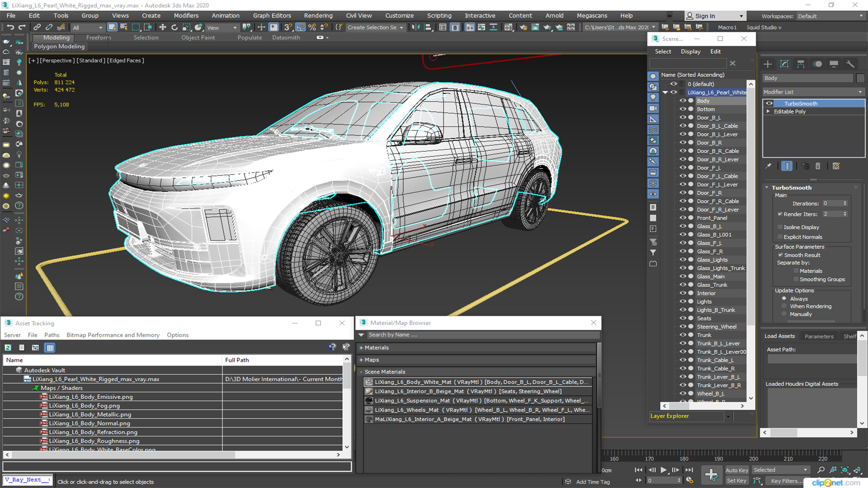
Task: Expand the Editable Poly stack entry
Action: pyautogui.click(x=768, y=111)
